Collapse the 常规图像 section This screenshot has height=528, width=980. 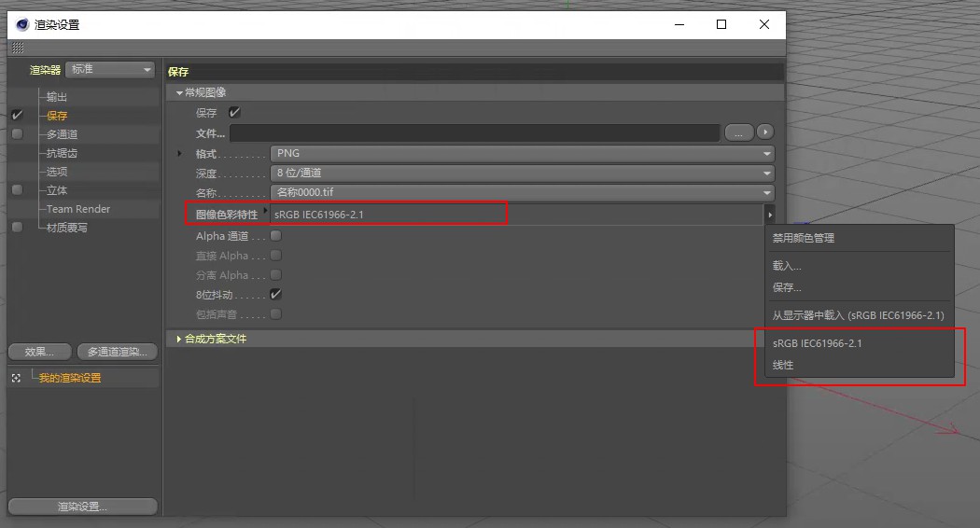179,92
